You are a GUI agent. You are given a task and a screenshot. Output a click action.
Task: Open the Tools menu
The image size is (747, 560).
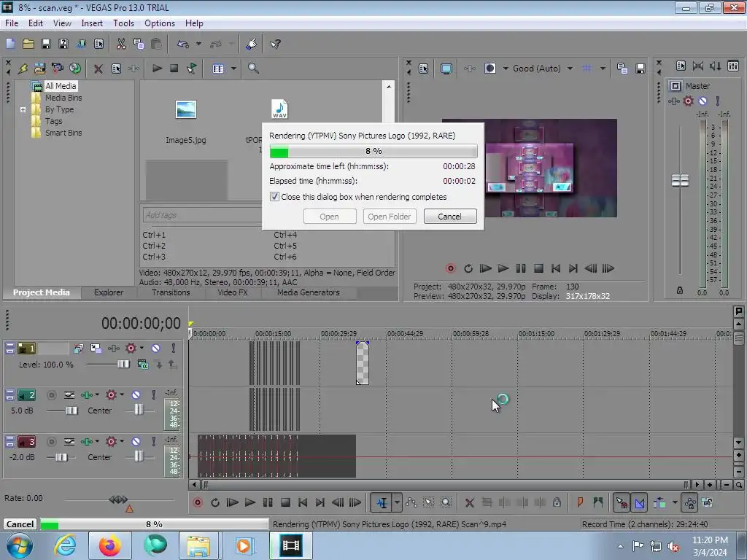tap(123, 23)
